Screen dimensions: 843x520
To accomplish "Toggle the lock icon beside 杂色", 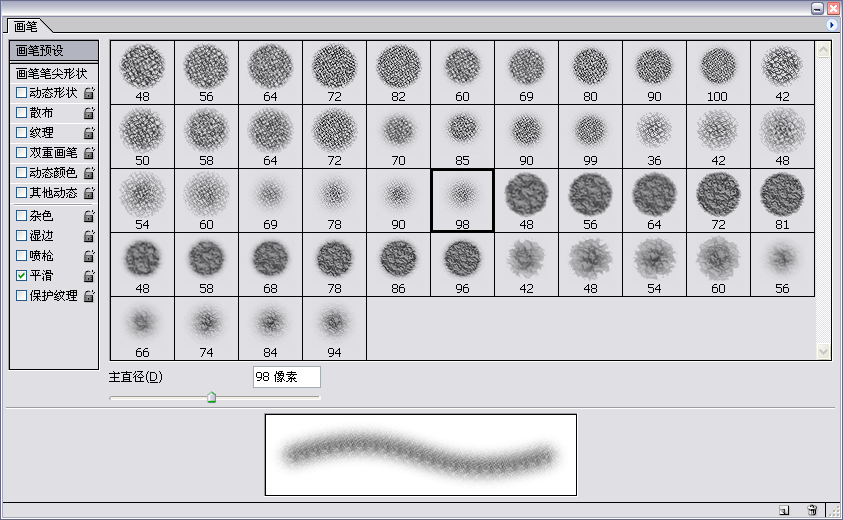I will coord(89,216).
